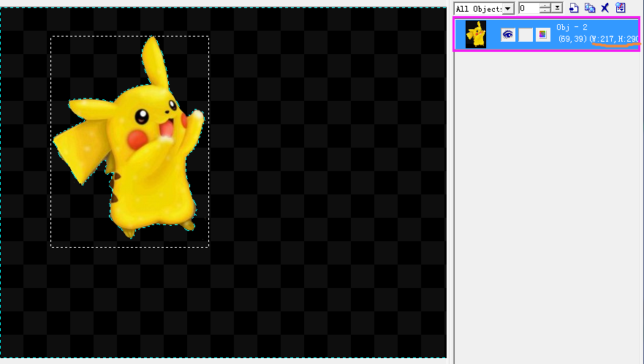Open the slider dropdown next to the spinner

(557, 8)
